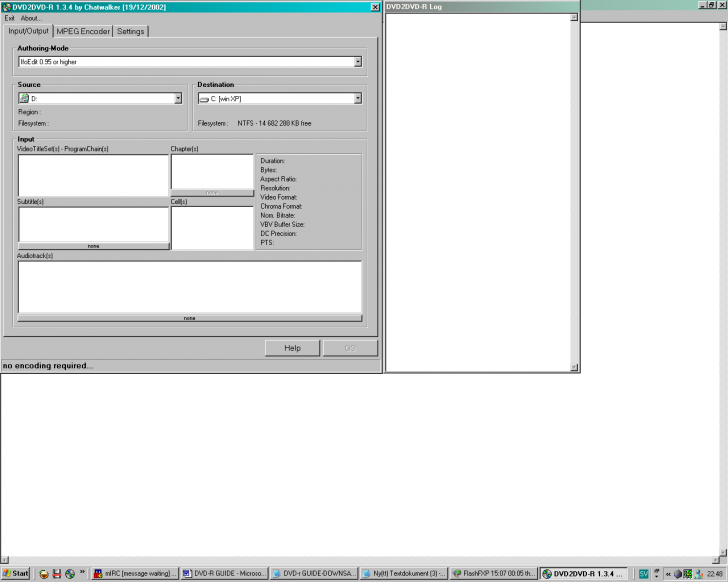Screen dimensions: 728x582
Task: Open the Exit menu
Action: tap(9, 18)
